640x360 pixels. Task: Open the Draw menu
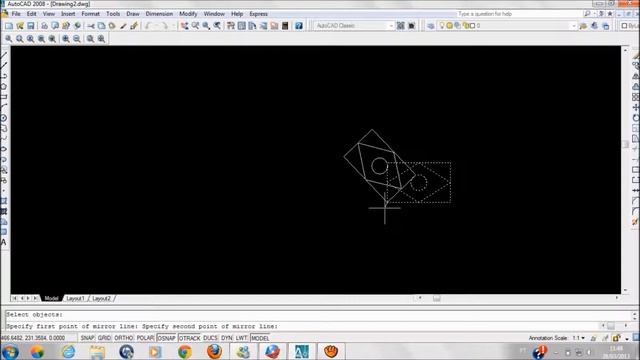click(133, 14)
